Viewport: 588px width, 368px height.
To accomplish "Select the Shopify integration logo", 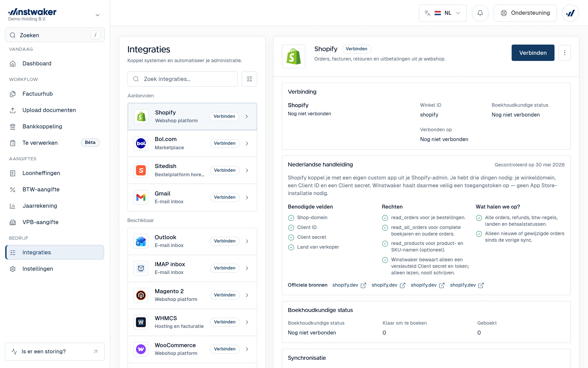I will click(x=141, y=117).
